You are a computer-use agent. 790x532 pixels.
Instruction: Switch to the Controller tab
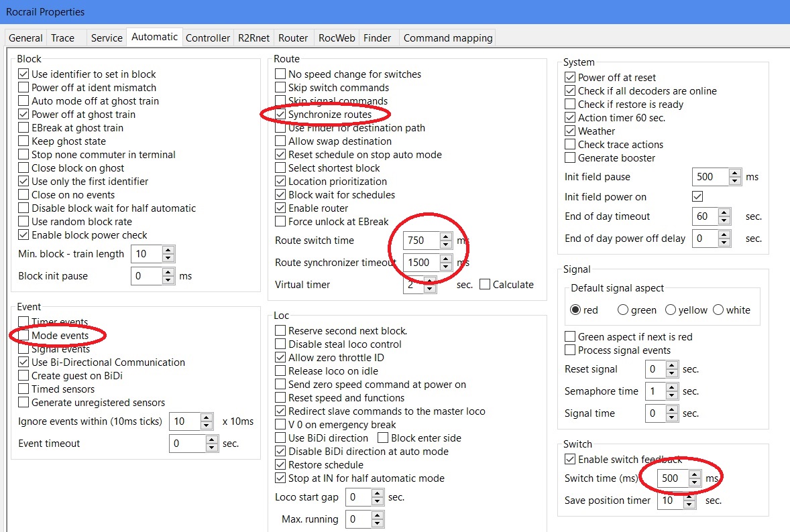(208, 38)
